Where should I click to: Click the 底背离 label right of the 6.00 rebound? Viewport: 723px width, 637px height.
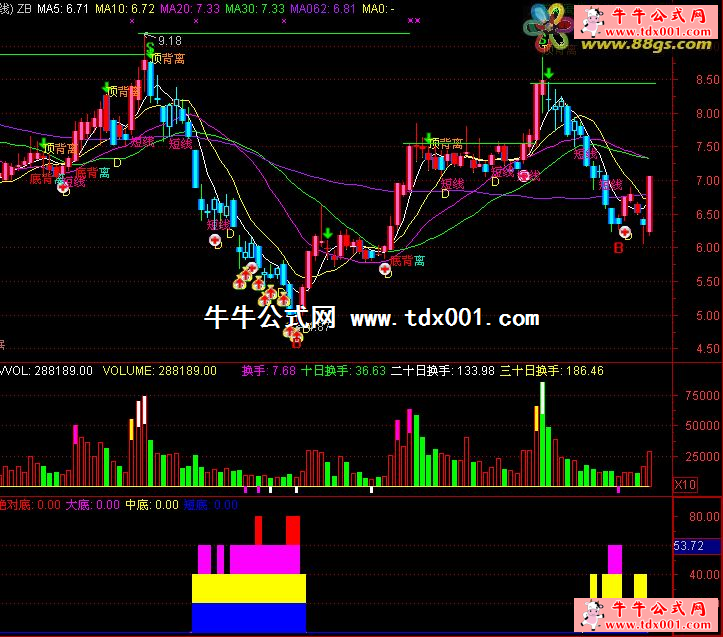tap(407, 261)
